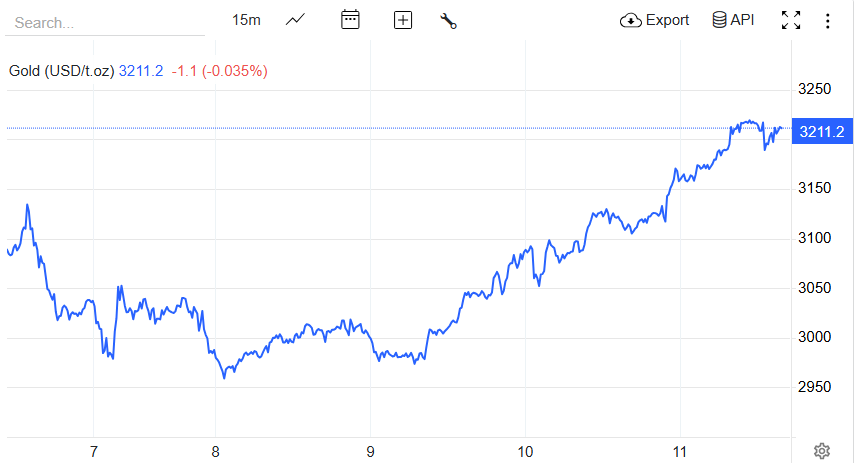Click the API database icon
The image size is (855, 463).
click(x=719, y=20)
